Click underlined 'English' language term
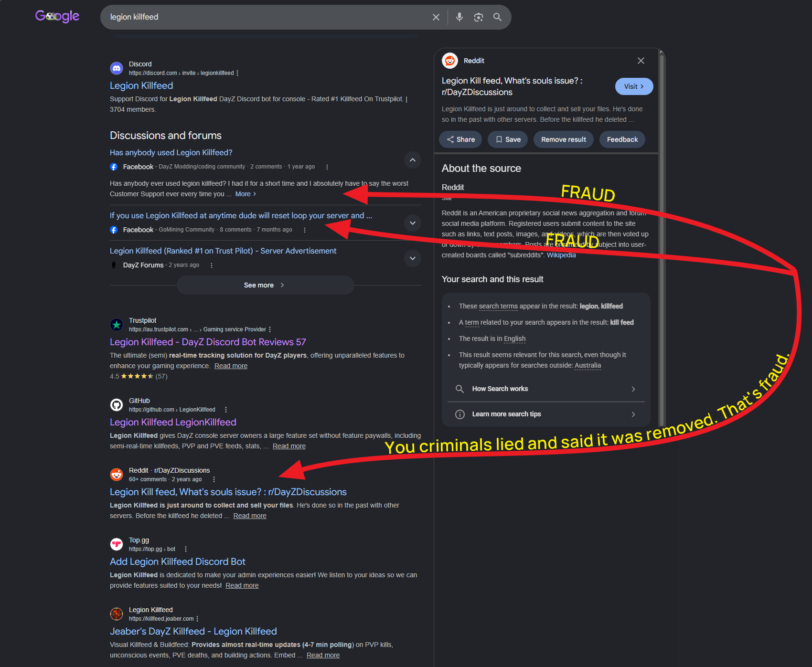 pyautogui.click(x=514, y=339)
